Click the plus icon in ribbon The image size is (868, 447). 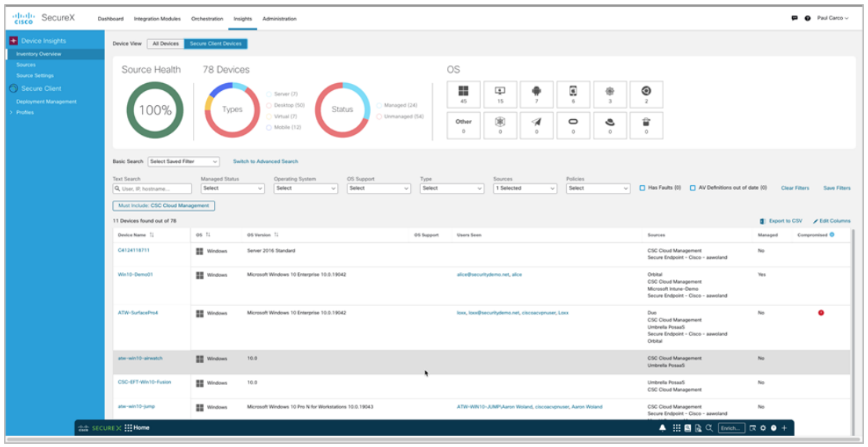784,428
